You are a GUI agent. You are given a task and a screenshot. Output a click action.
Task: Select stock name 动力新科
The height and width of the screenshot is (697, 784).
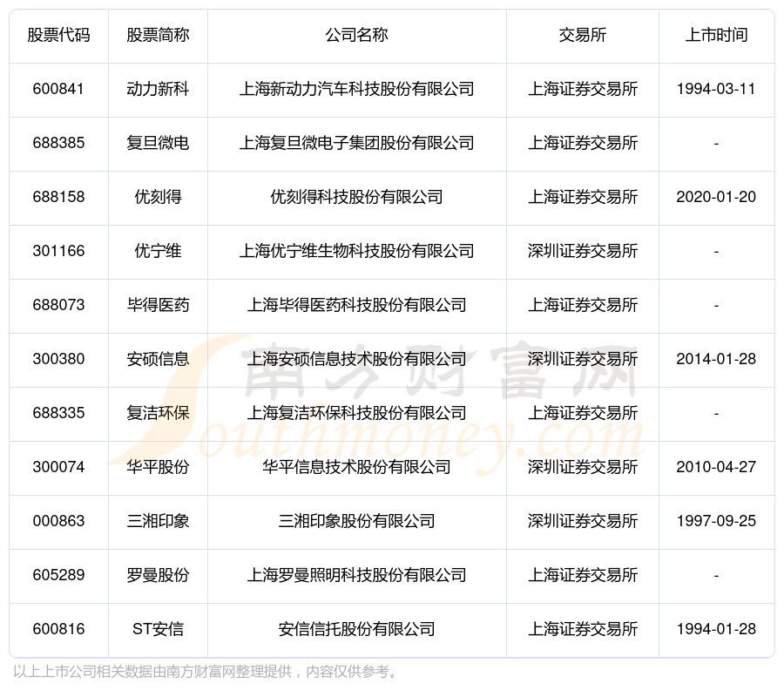[x=158, y=89]
